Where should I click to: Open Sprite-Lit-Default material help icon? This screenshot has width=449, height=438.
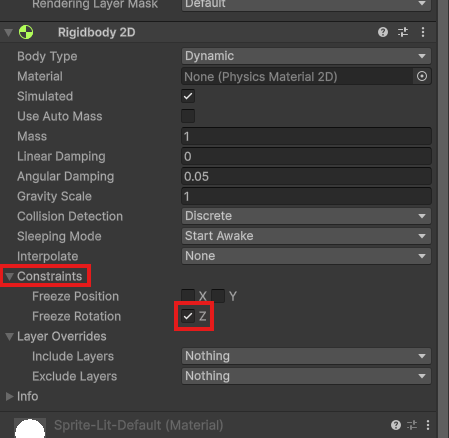pyautogui.click(x=396, y=425)
